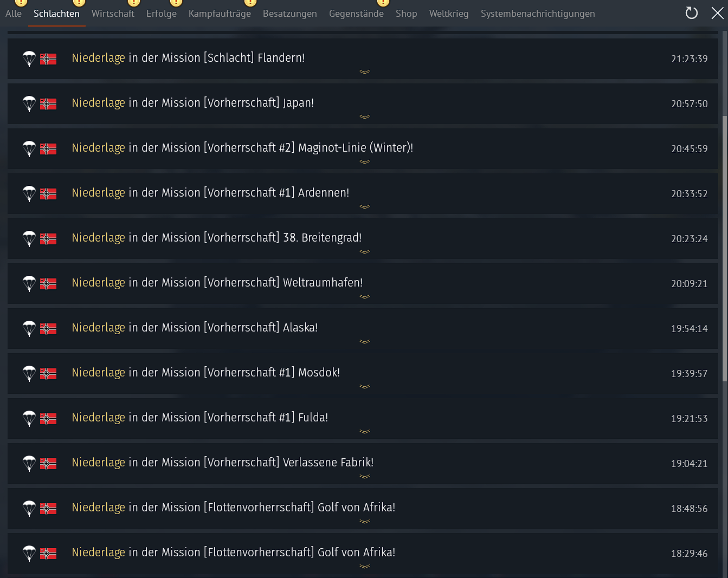Click the flag icon in the Mosdok row
728x578 pixels.
48,373
